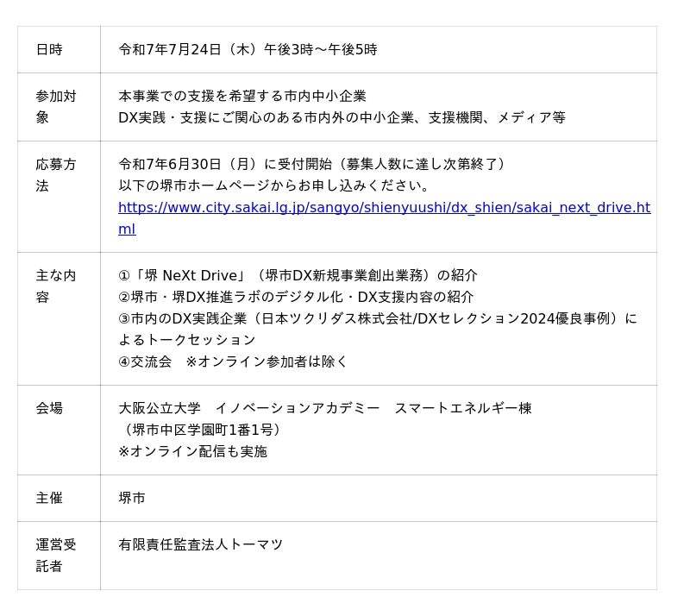690x616 pixels.
Task: Click the 令和7年6月30日 受付開始 line
Action: pos(312,164)
